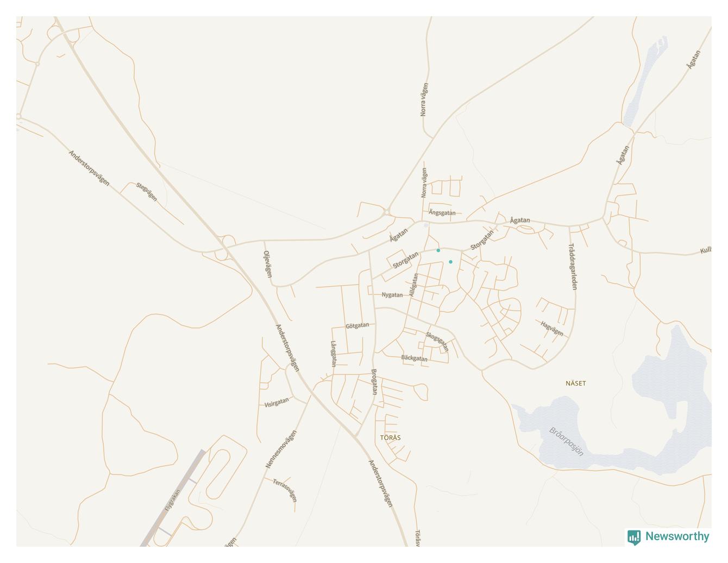Click the Götgatan street label
The width and height of the screenshot is (728, 563).
pyautogui.click(x=357, y=326)
